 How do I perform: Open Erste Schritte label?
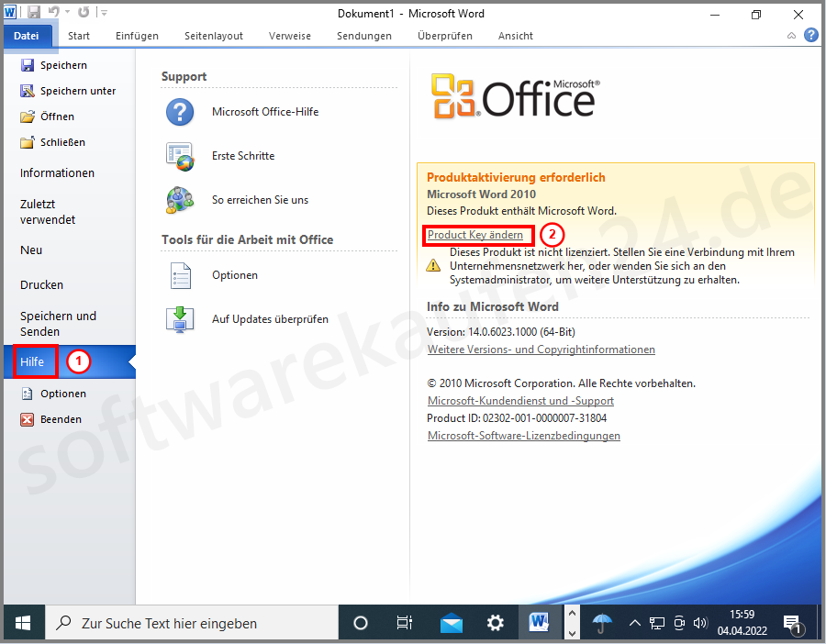pos(243,156)
